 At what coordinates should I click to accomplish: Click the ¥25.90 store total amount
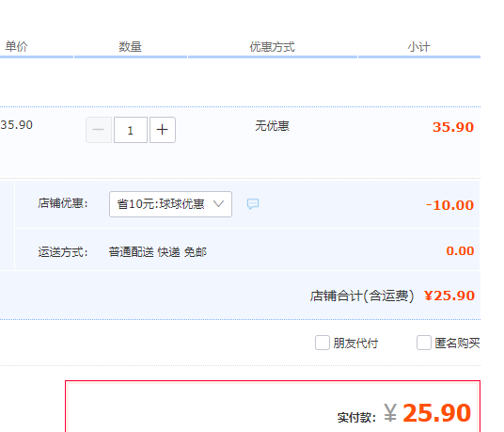coord(449,296)
